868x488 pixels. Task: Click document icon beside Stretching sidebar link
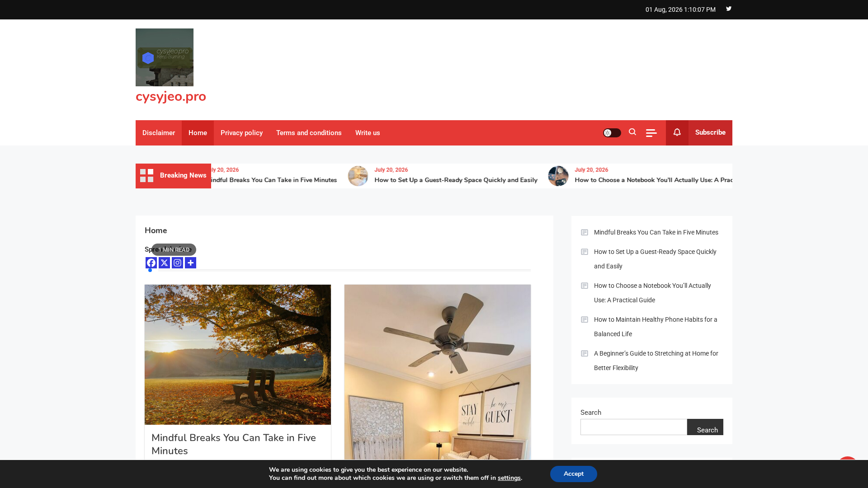point(585,353)
